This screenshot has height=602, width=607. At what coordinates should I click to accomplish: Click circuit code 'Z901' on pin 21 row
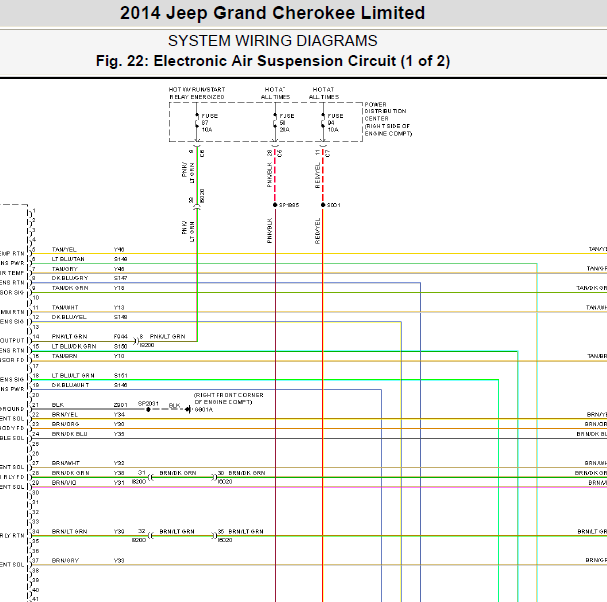point(120,405)
